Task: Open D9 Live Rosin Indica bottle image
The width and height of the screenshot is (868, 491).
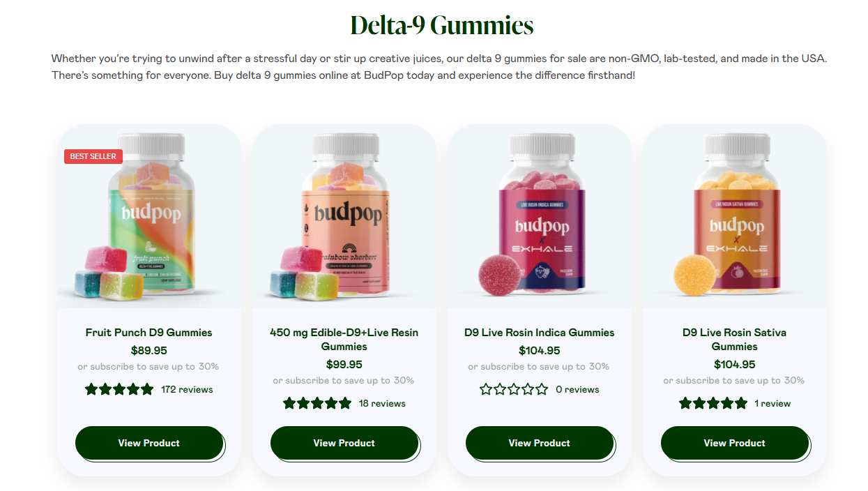Action: pyautogui.click(x=540, y=216)
